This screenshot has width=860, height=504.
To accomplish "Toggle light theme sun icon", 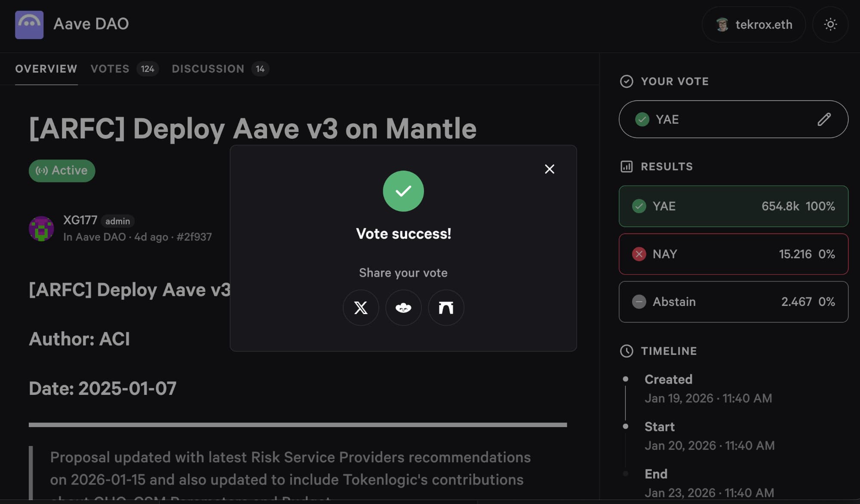I will coord(830,24).
